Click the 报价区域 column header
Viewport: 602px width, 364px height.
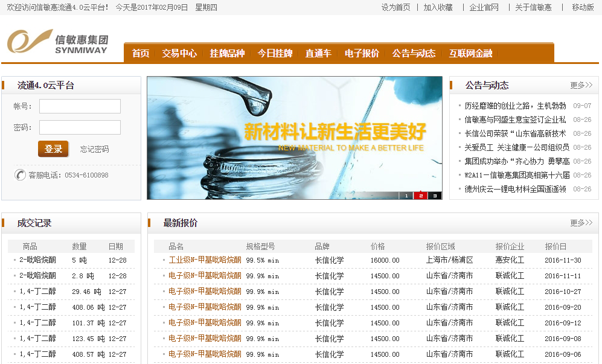[x=440, y=246]
